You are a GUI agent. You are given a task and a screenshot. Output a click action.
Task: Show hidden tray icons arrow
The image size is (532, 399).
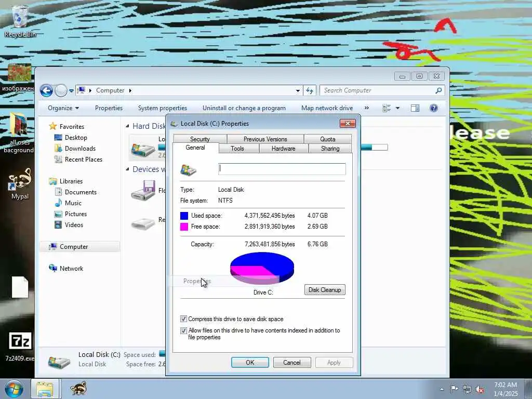tap(442, 389)
